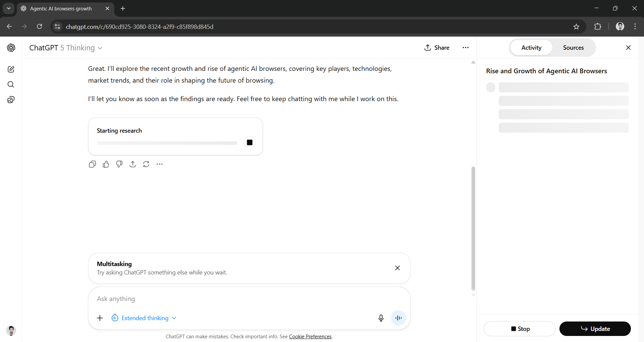Start a new chat from the sidebar

11,69
